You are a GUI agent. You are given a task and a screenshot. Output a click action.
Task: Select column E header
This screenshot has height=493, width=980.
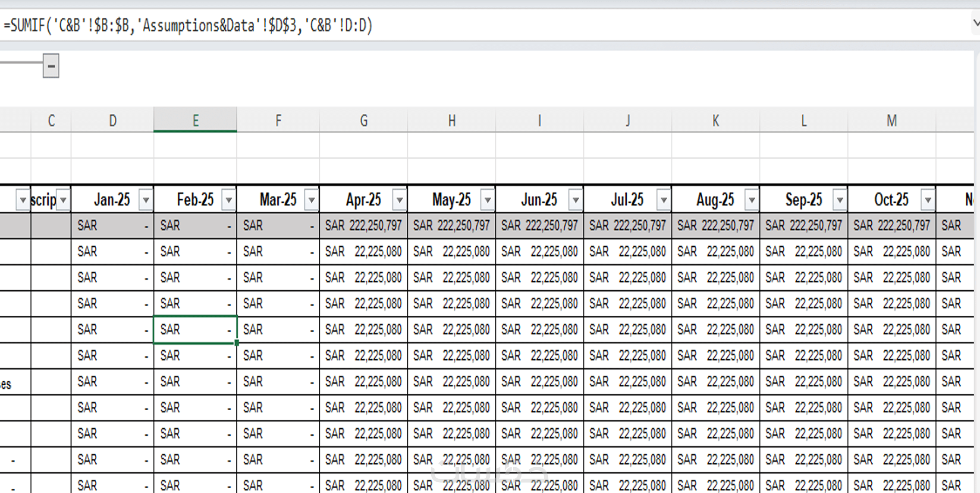[x=195, y=120]
